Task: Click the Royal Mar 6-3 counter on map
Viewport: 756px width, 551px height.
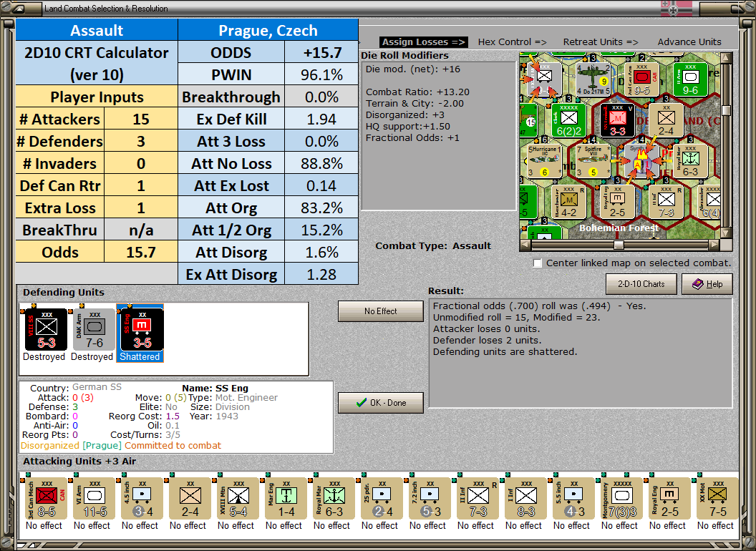Action: point(690,161)
